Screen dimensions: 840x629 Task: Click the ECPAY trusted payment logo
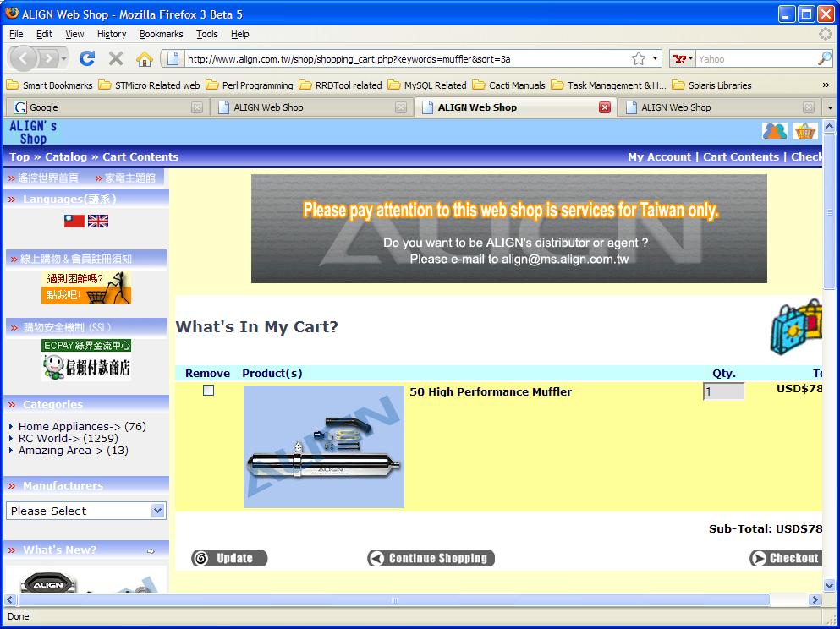[x=86, y=360]
